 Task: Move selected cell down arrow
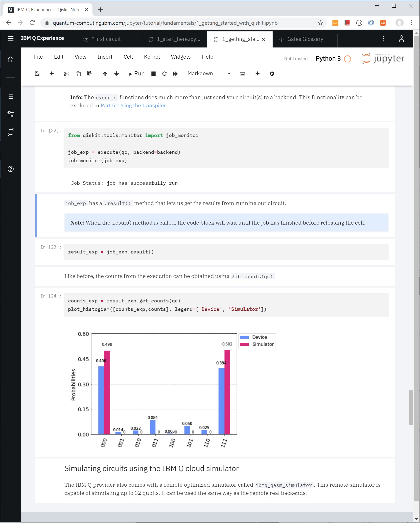[x=117, y=74]
